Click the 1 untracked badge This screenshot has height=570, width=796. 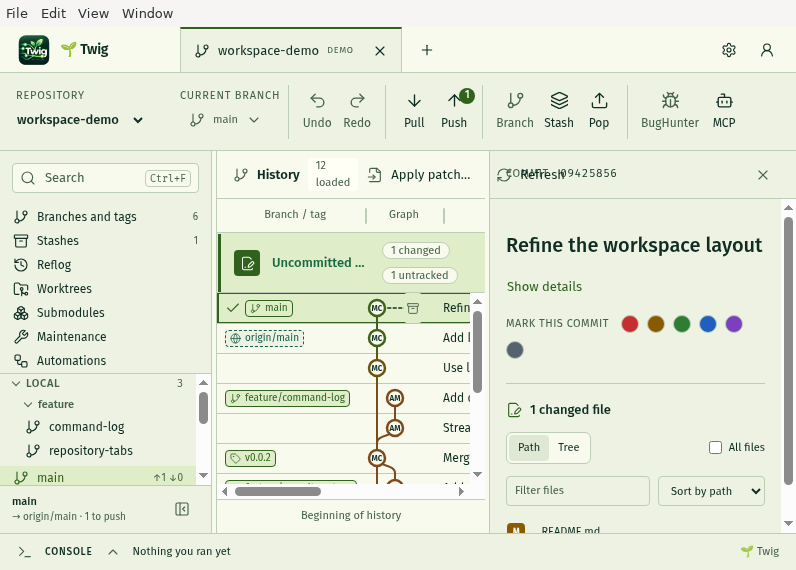click(x=419, y=275)
